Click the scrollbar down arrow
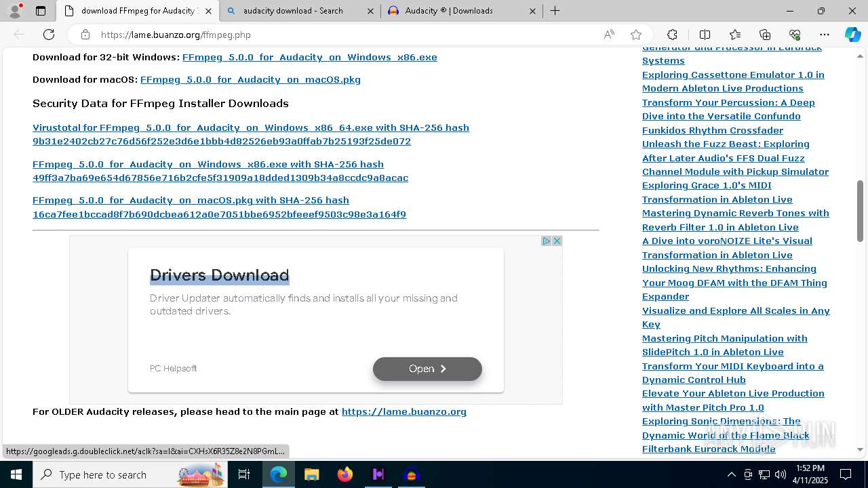 860,449
